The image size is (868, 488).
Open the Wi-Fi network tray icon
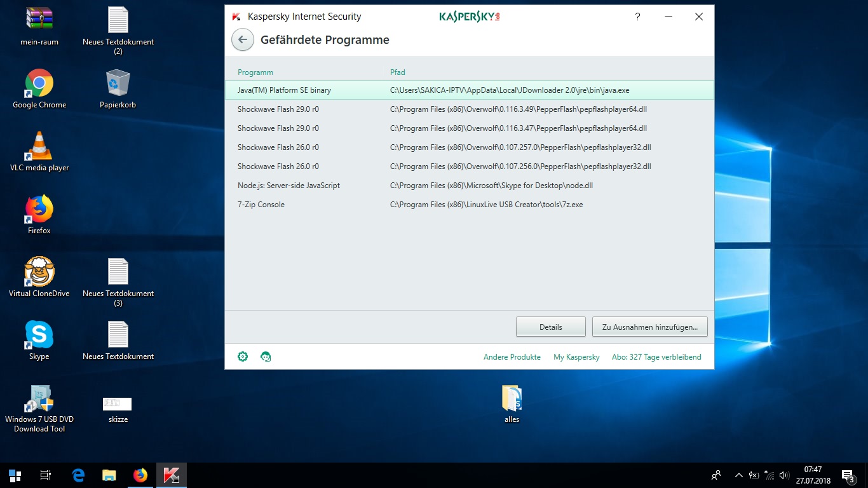(x=770, y=475)
